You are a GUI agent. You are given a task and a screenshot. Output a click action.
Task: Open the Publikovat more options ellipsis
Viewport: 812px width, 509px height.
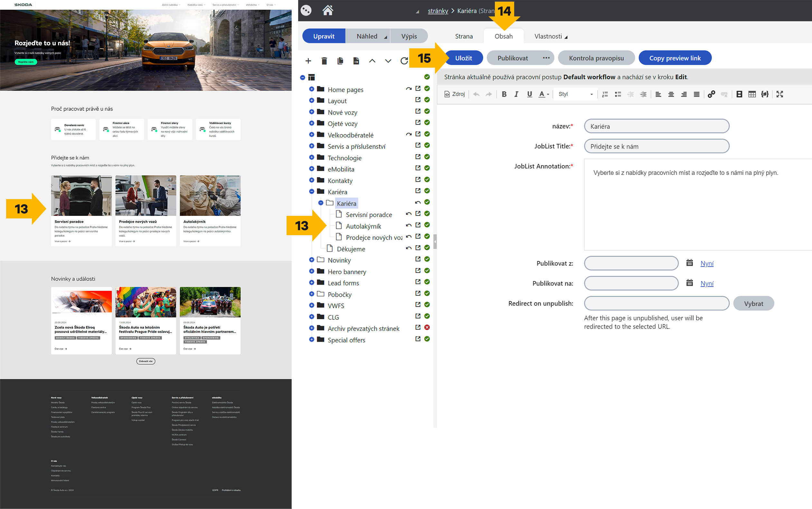click(x=546, y=58)
